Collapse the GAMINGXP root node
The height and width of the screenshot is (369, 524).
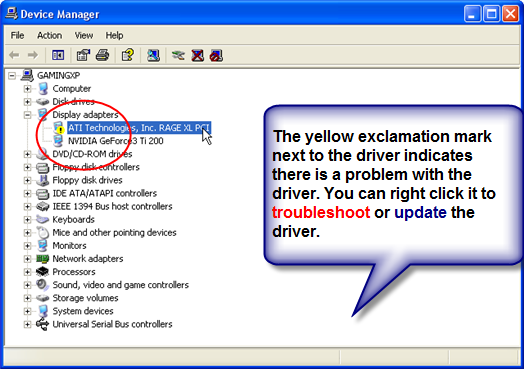(12, 76)
